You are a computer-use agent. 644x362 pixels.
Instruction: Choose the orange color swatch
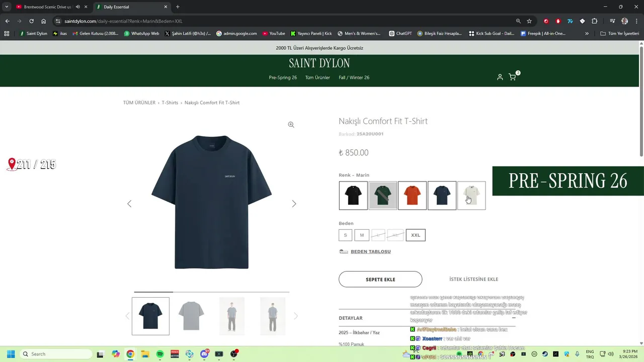(412, 196)
